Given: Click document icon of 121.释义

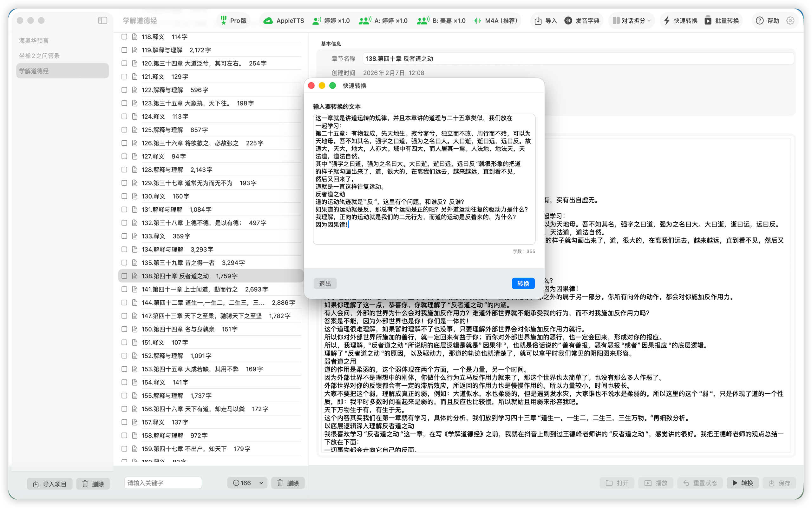Looking at the screenshot, I should click(x=134, y=77).
